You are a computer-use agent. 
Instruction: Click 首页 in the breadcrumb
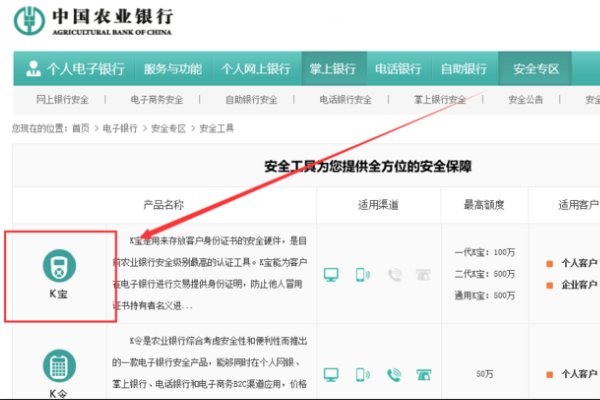(x=81, y=128)
